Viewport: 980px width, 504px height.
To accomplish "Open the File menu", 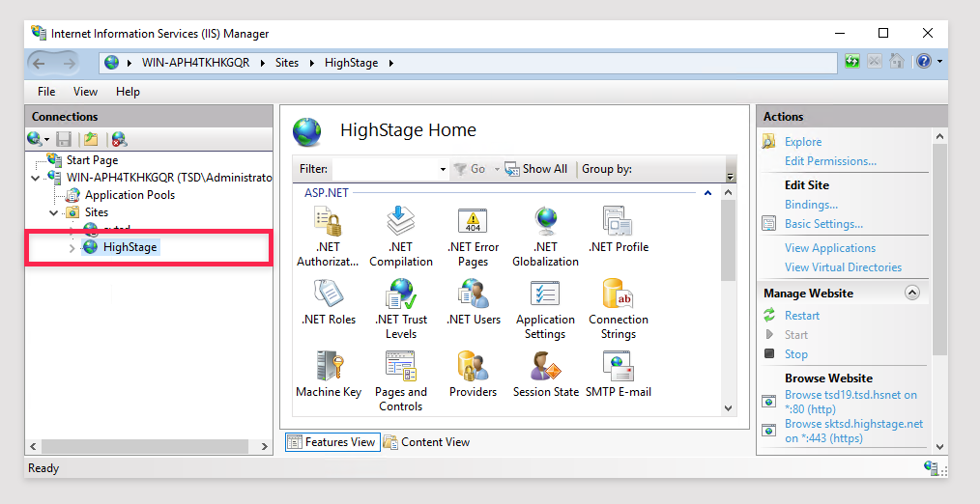I will (46, 92).
